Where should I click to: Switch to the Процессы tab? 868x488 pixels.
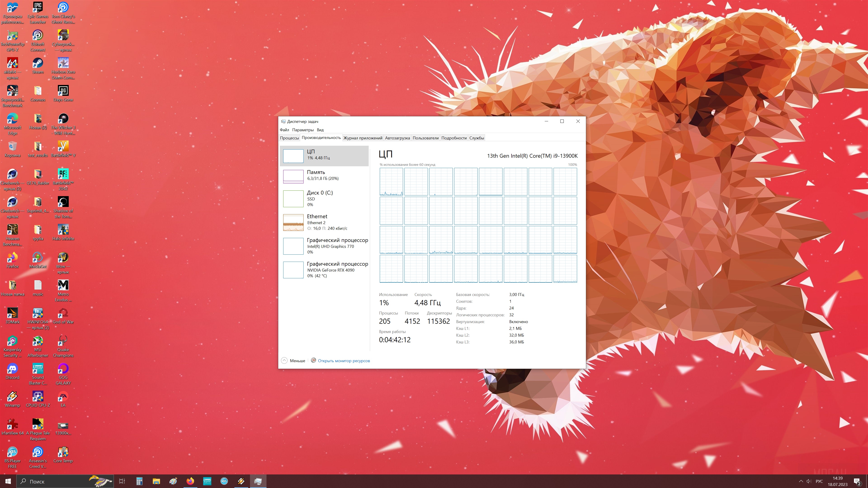[x=289, y=138]
